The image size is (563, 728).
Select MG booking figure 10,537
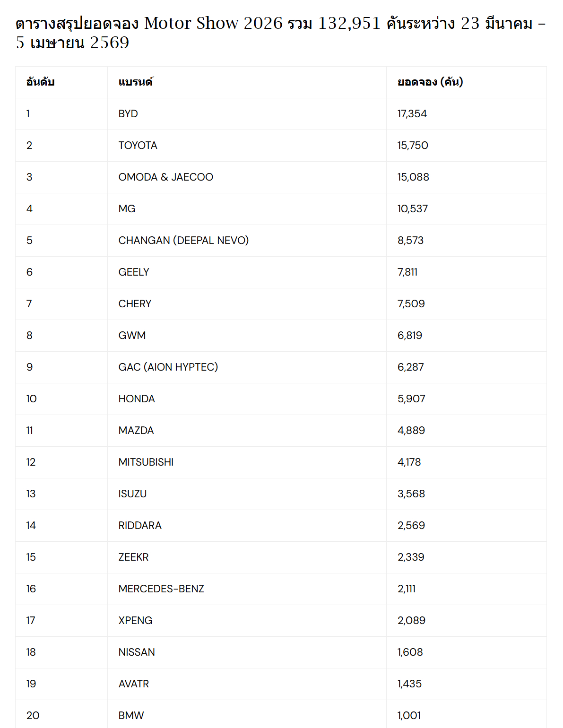pyautogui.click(x=413, y=209)
